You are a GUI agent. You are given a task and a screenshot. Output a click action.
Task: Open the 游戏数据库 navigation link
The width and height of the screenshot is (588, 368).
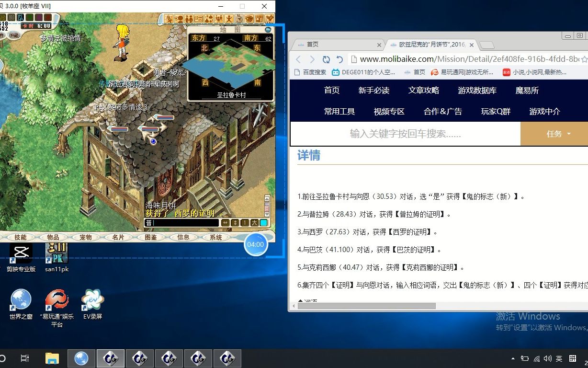[x=477, y=90]
